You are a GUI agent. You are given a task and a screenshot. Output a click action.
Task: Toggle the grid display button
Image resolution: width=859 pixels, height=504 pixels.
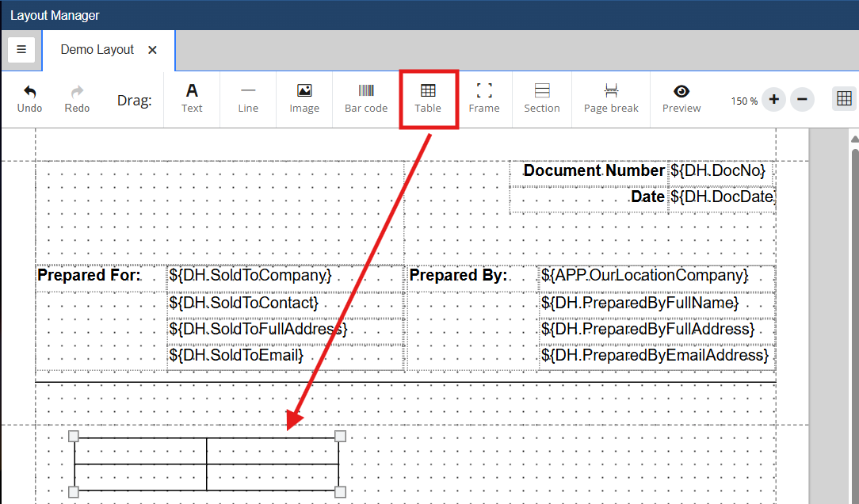[845, 99]
